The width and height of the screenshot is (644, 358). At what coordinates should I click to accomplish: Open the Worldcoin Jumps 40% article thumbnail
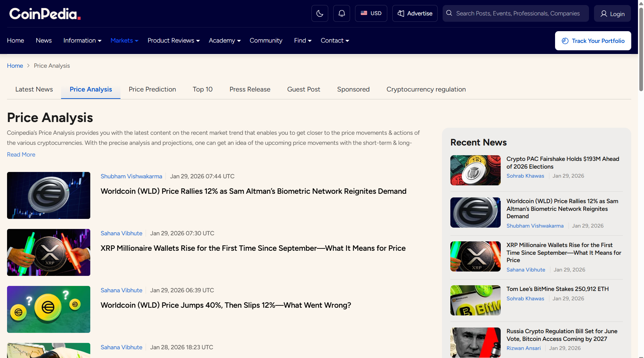[49, 309]
